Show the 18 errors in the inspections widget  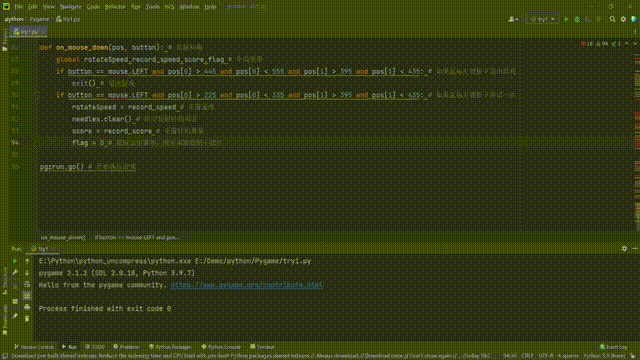587,44
